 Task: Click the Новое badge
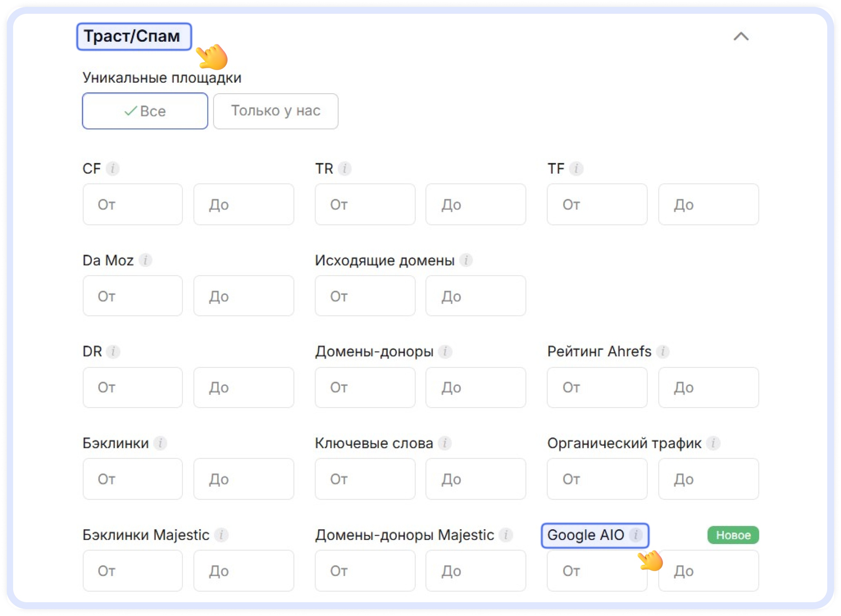733,535
